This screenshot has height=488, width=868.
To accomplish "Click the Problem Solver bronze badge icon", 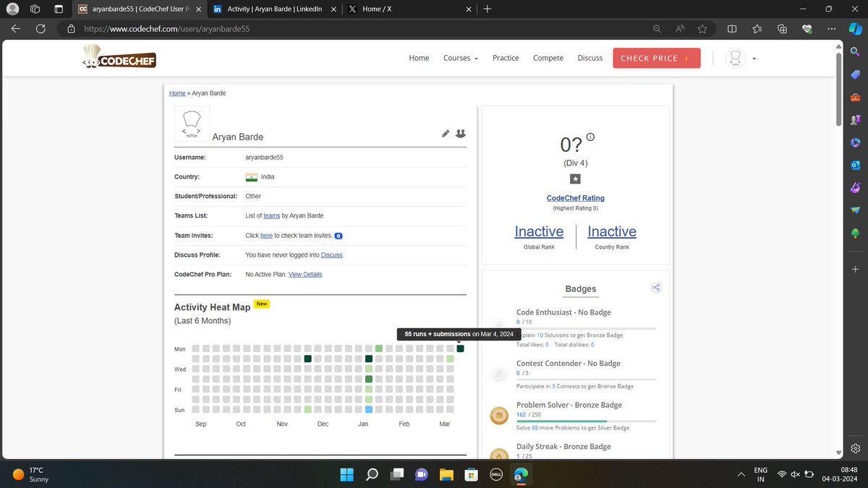I will click(x=498, y=415).
